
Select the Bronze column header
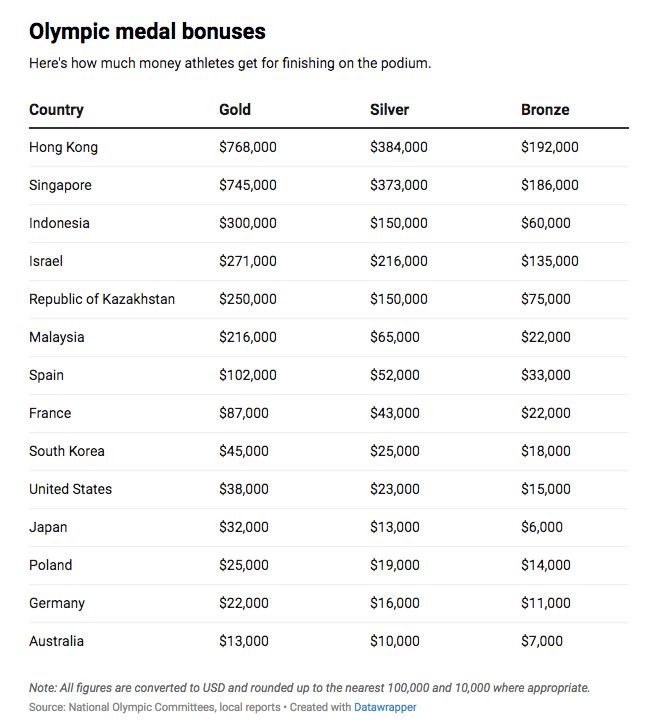click(x=545, y=110)
